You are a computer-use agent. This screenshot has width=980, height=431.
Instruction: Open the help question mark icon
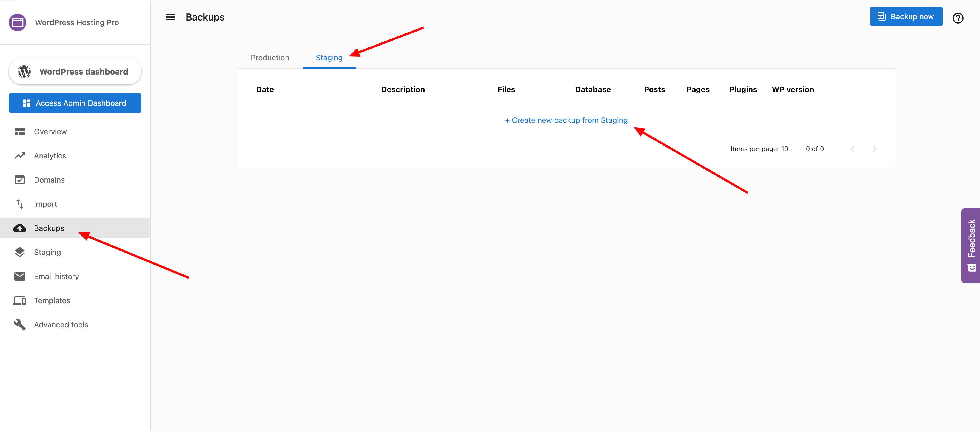click(x=958, y=18)
